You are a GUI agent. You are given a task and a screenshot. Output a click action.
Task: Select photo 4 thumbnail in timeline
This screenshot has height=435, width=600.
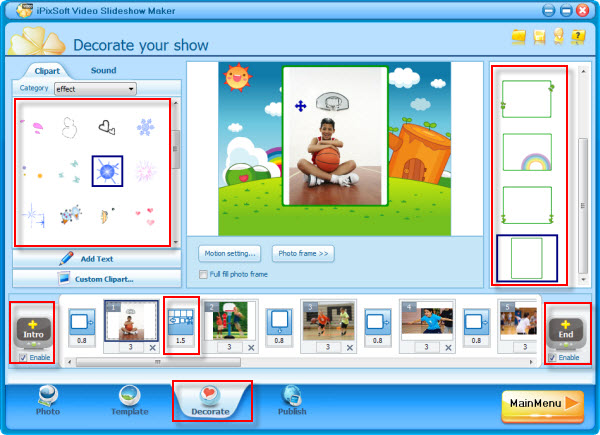pos(427,321)
